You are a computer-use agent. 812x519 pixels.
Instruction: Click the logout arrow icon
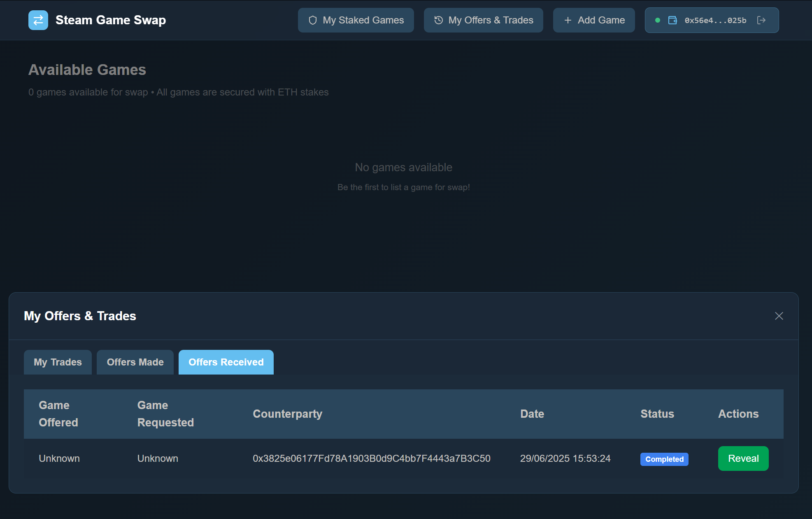click(761, 20)
